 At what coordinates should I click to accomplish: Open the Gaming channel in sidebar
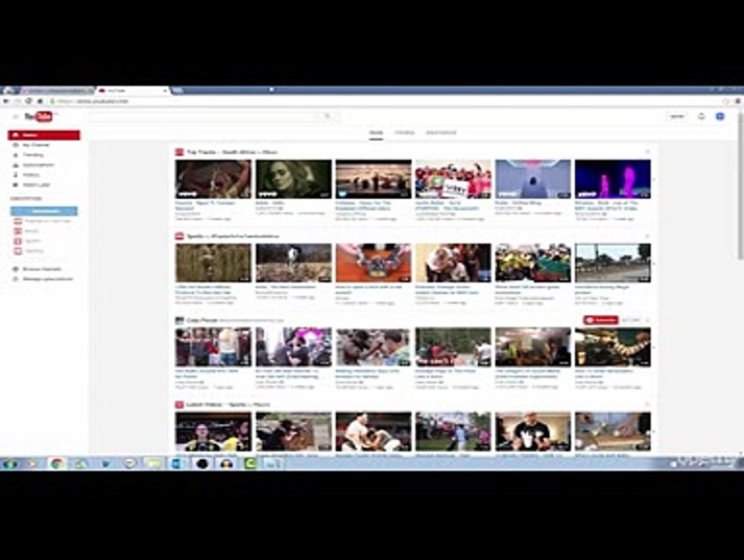[x=29, y=251]
